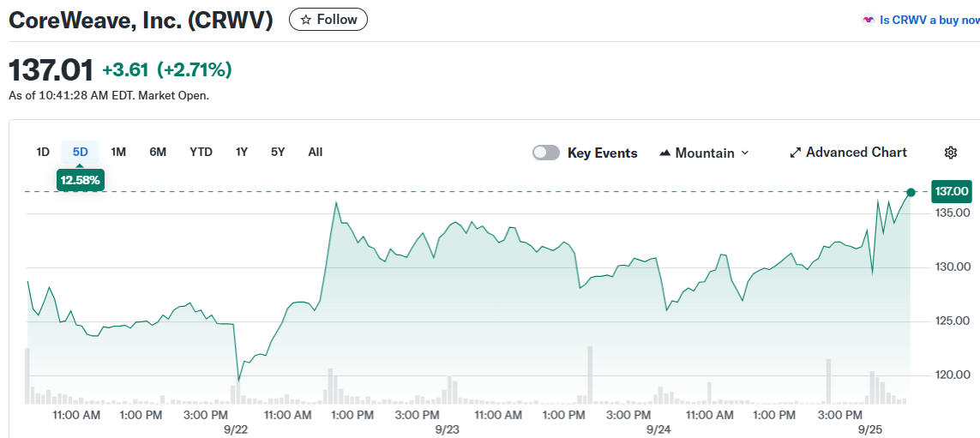
Task: Click the 12.58% return badge
Action: pos(80,181)
